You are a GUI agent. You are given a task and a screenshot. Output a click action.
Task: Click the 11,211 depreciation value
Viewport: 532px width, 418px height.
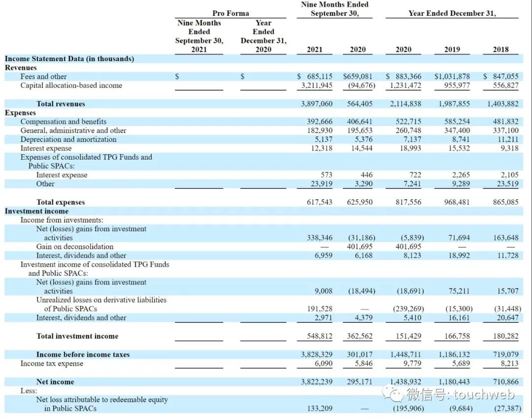coord(508,139)
